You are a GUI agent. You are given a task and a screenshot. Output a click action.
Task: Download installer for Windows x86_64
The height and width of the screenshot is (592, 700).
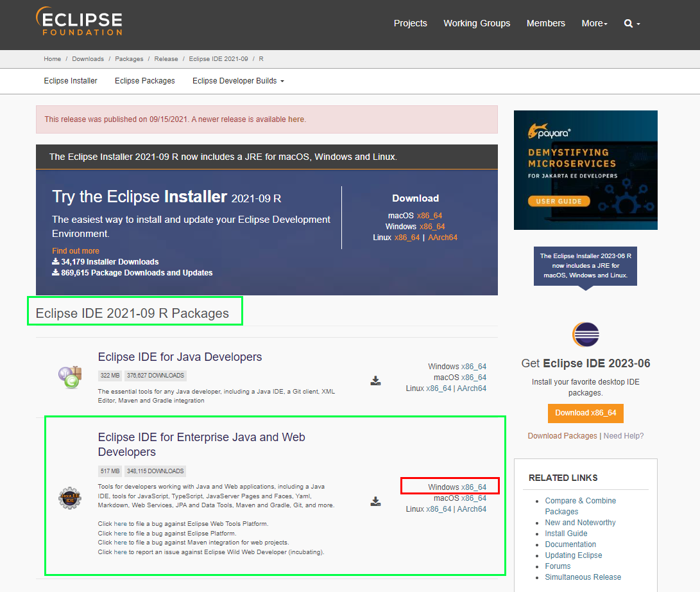click(x=432, y=227)
